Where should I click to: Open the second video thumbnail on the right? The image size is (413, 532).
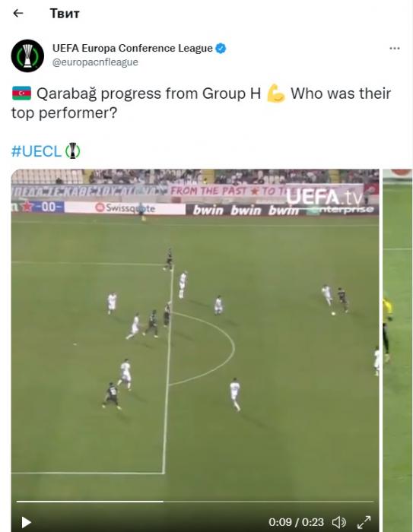pyautogui.click(x=398, y=350)
